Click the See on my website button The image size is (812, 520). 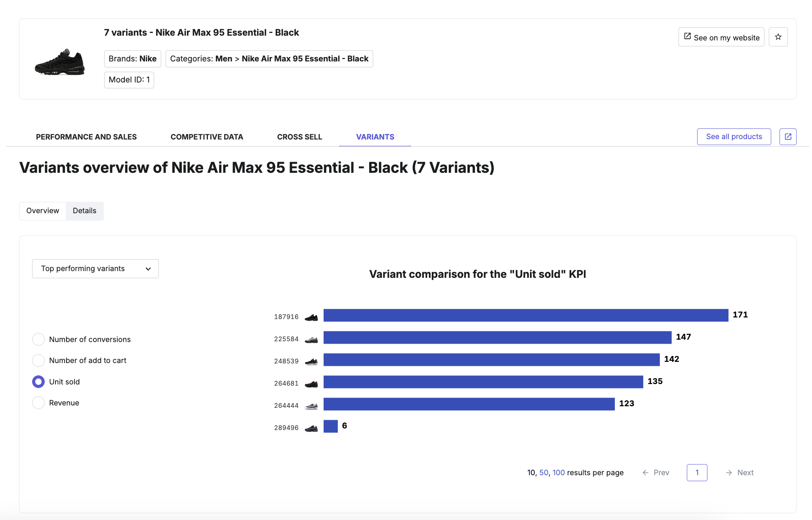721,37
